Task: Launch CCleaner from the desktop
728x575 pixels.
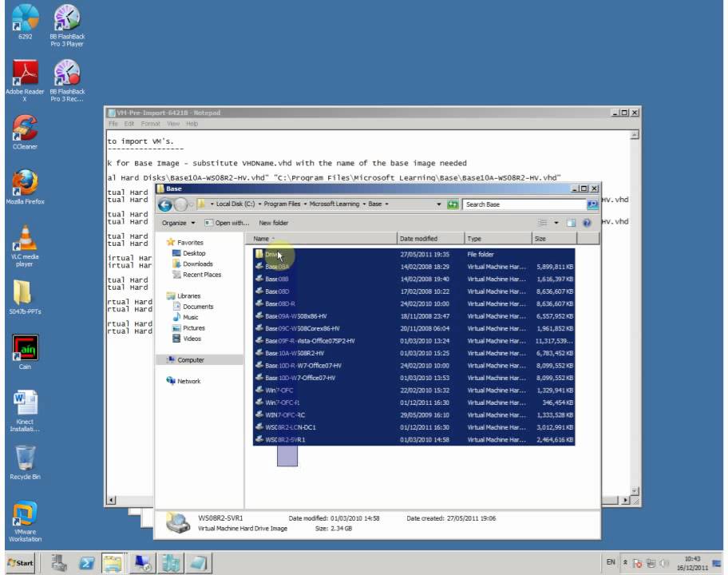Action: click(x=25, y=133)
